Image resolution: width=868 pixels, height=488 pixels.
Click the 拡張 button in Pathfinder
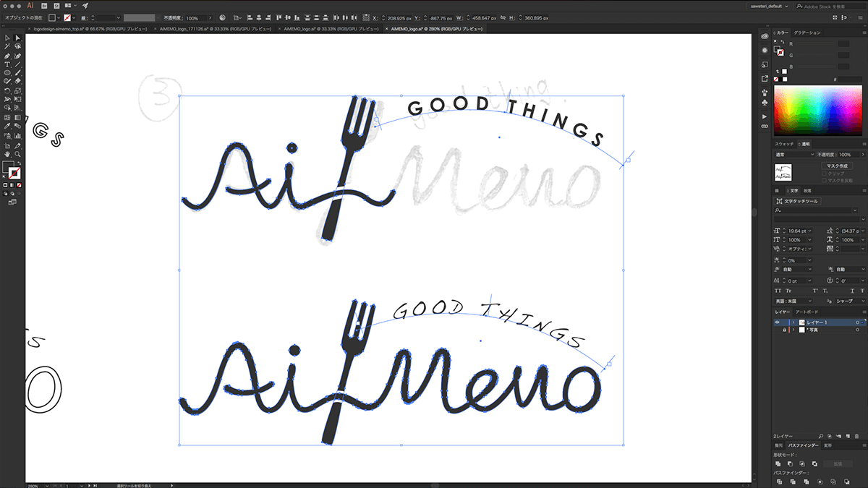click(837, 463)
